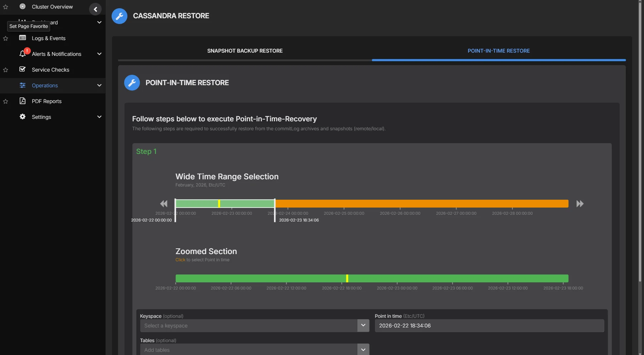Click the Logs & Events list icon

[x=23, y=38]
